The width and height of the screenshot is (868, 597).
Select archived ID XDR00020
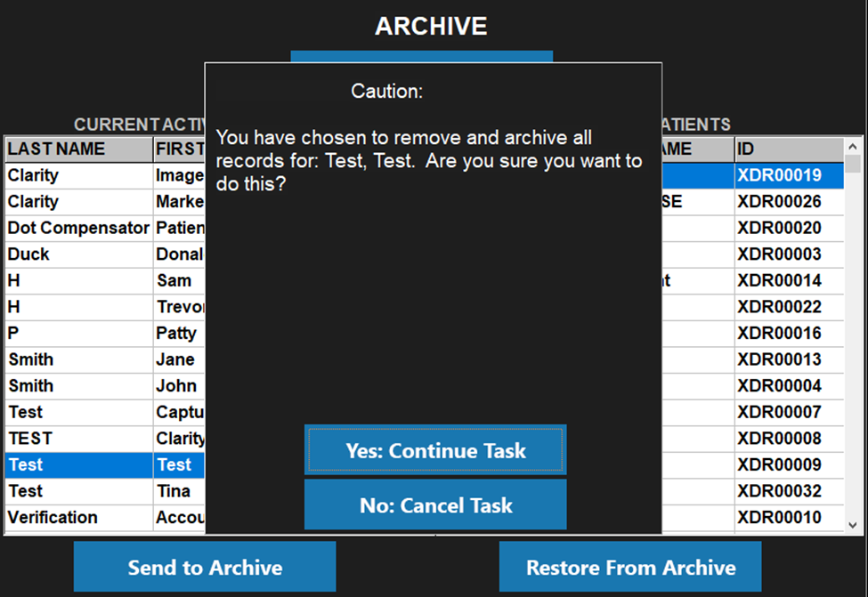coord(790,228)
